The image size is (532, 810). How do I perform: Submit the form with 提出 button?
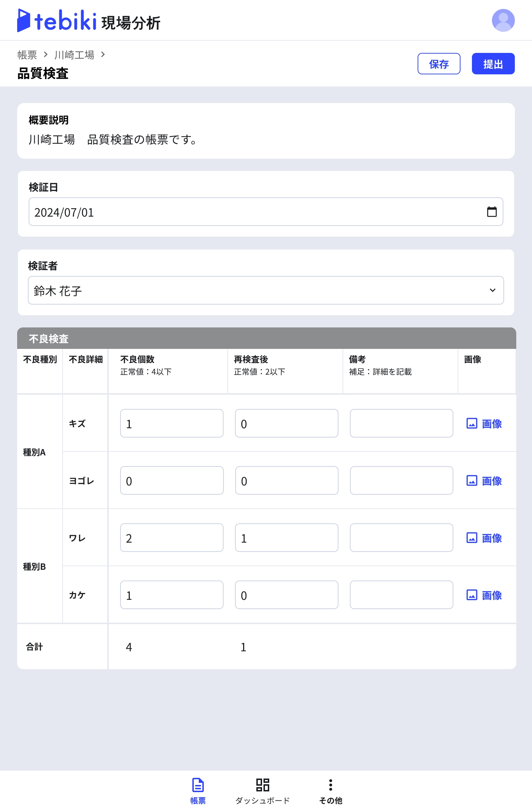(493, 64)
